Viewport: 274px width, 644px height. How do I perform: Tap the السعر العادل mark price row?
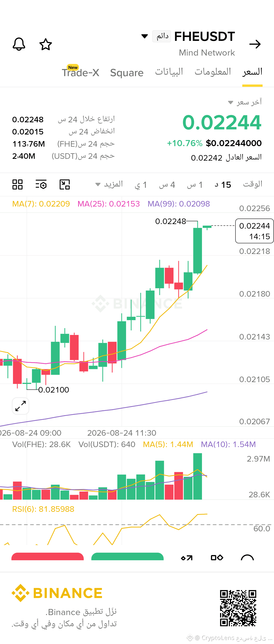click(x=226, y=158)
